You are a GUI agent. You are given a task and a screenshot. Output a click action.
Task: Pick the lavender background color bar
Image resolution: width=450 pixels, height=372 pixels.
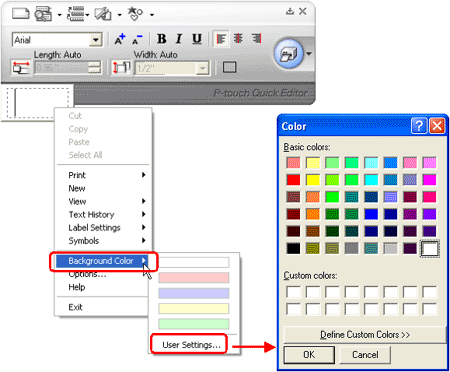[194, 293]
